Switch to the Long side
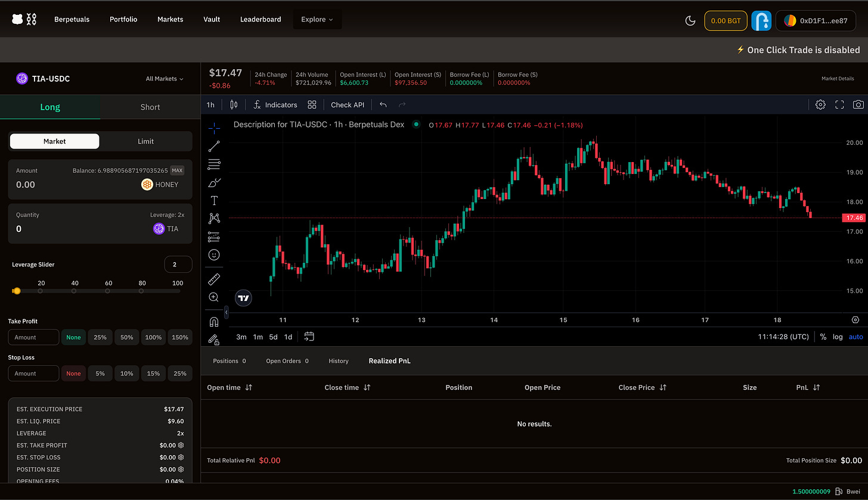The width and height of the screenshot is (868, 500). [x=50, y=107]
